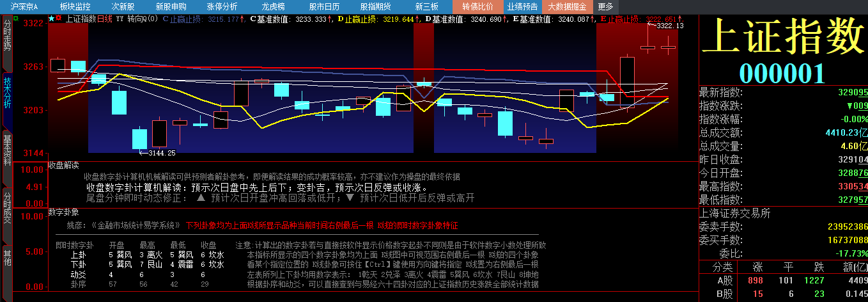Image resolution: width=868 pixels, height=302 pixels.
Task: Click the 数字卦象 panel title
Action: pos(64,211)
